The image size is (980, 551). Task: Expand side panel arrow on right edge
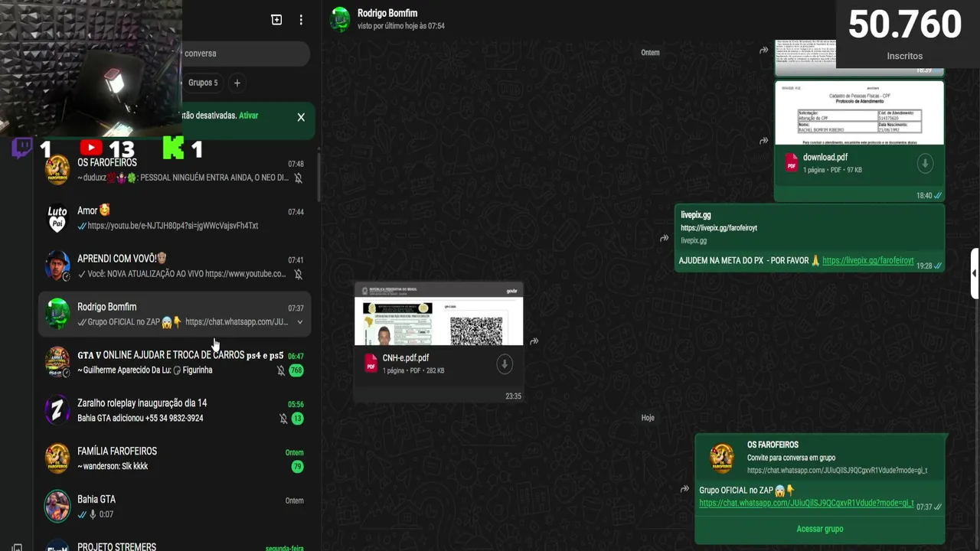click(x=975, y=273)
